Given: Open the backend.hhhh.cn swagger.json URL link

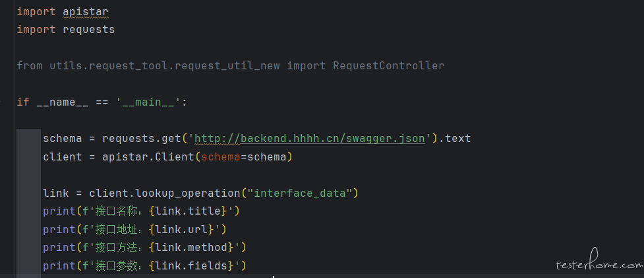Looking at the screenshot, I should pyautogui.click(x=310, y=139).
